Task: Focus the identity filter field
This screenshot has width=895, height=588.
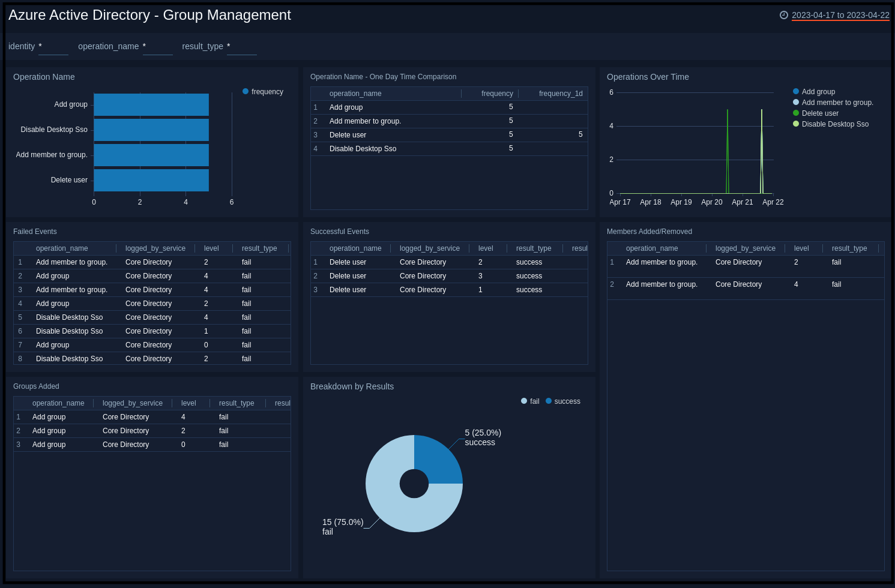Action: 53,46
